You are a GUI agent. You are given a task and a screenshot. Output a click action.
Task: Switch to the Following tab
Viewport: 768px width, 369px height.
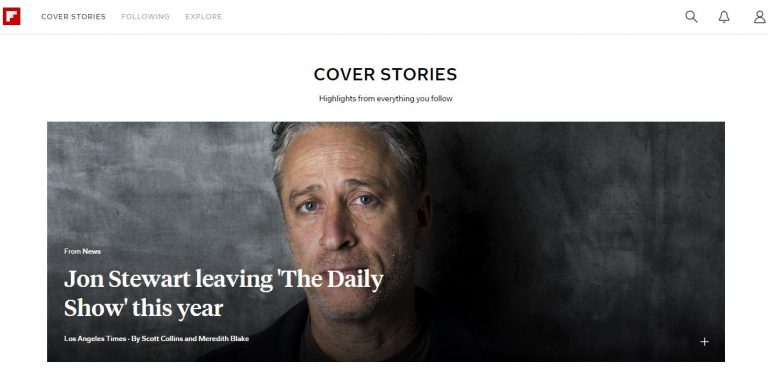click(x=145, y=17)
